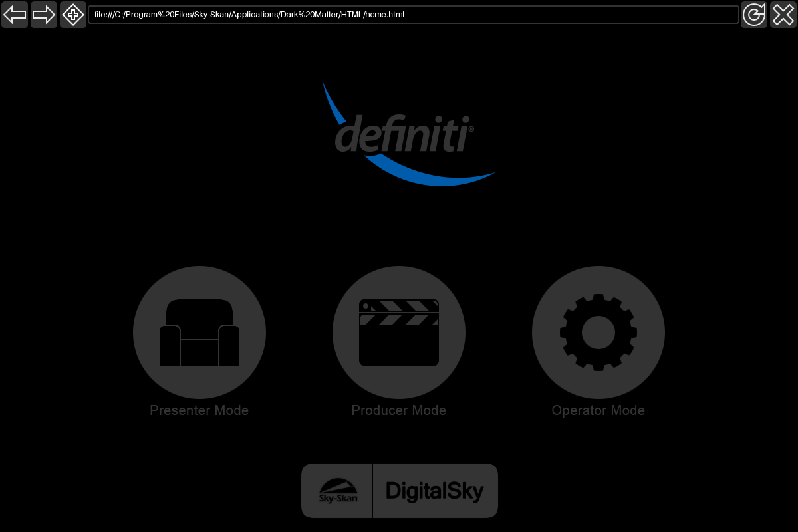Reload the page with the refresh icon
This screenshot has width=798, height=532.
tap(754, 15)
